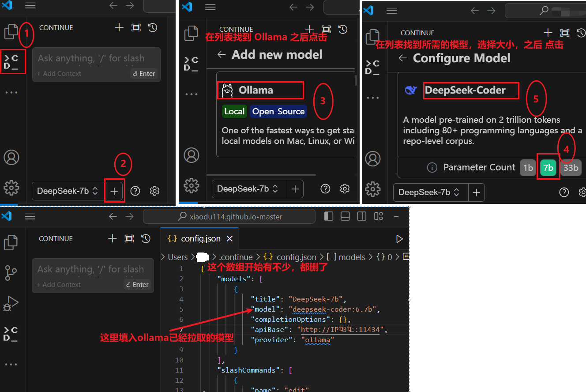Open Accounts icon in Configure Model window
586x392 pixels.
tap(373, 158)
